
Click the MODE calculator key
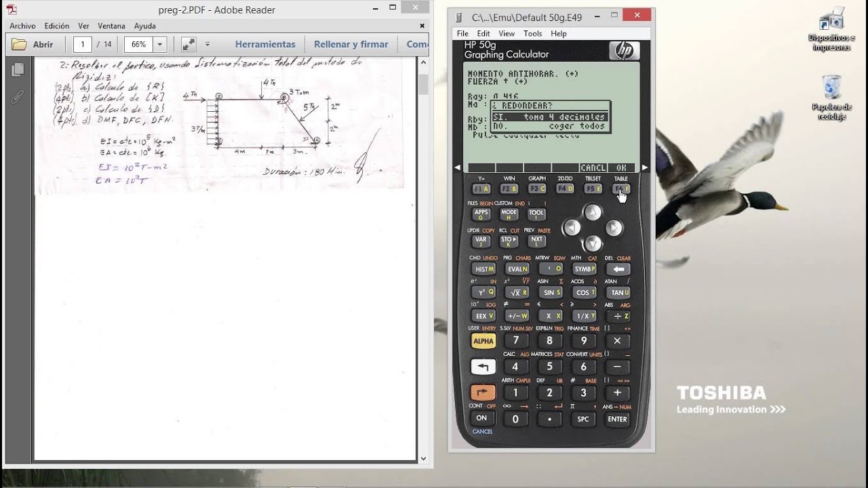[509, 214]
